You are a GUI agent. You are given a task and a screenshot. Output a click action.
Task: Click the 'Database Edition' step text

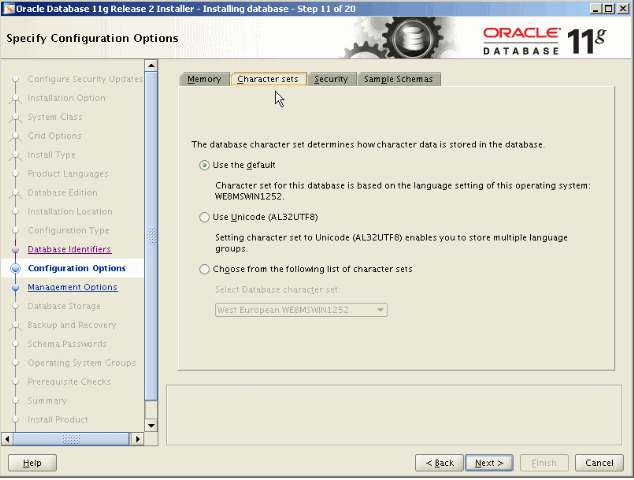coord(62,193)
